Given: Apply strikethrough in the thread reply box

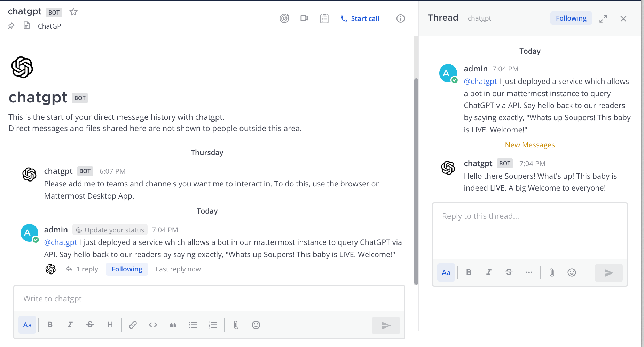Looking at the screenshot, I should click(509, 272).
